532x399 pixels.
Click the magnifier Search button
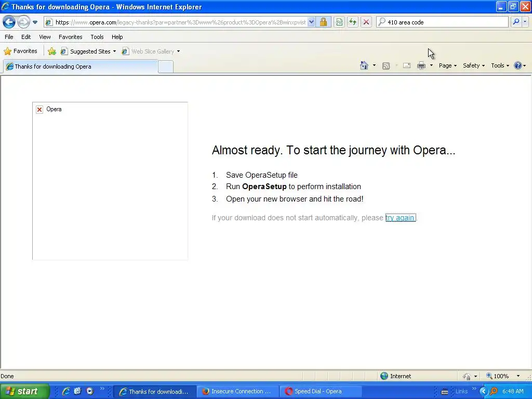(516, 22)
